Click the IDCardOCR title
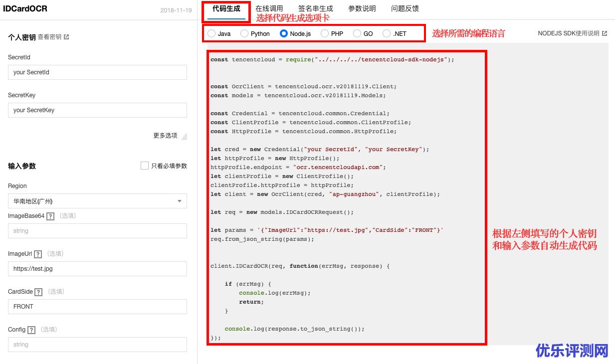The width and height of the screenshot is (615, 364). 25,8
